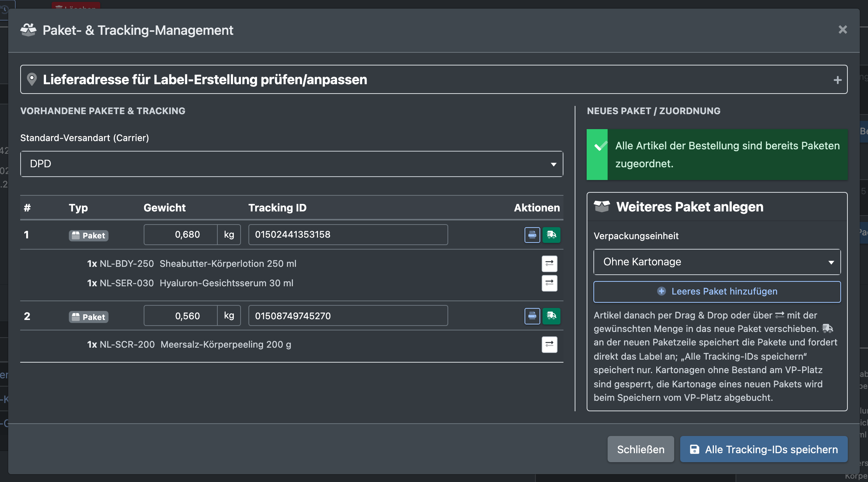Click the Paket badge in row 1
868x482 pixels.
89,235
